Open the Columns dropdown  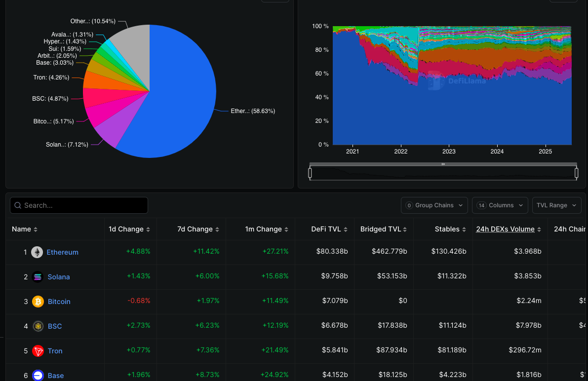click(x=500, y=205)
